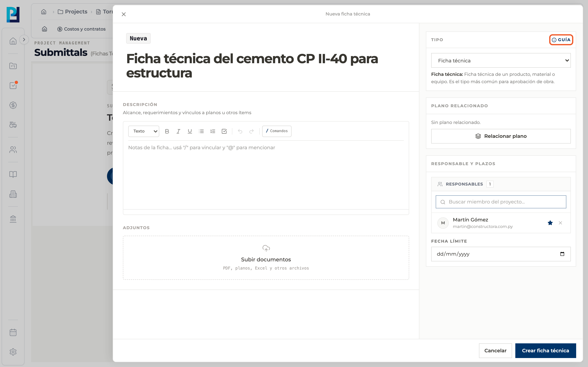Click the Relacionar plano button
Image resolution: width=588 pixels, height=367 pixels.
501,136
